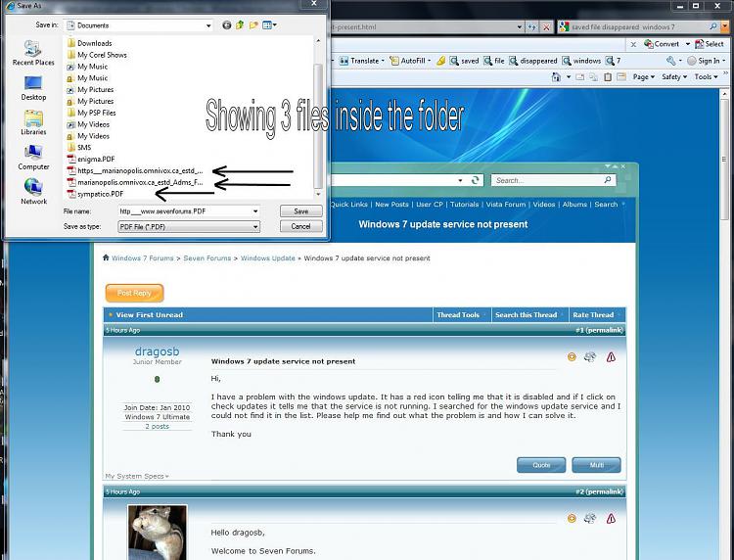734x560 pixels.
Task: Click the magnifier in browser search box
Action: click(712, 26)
